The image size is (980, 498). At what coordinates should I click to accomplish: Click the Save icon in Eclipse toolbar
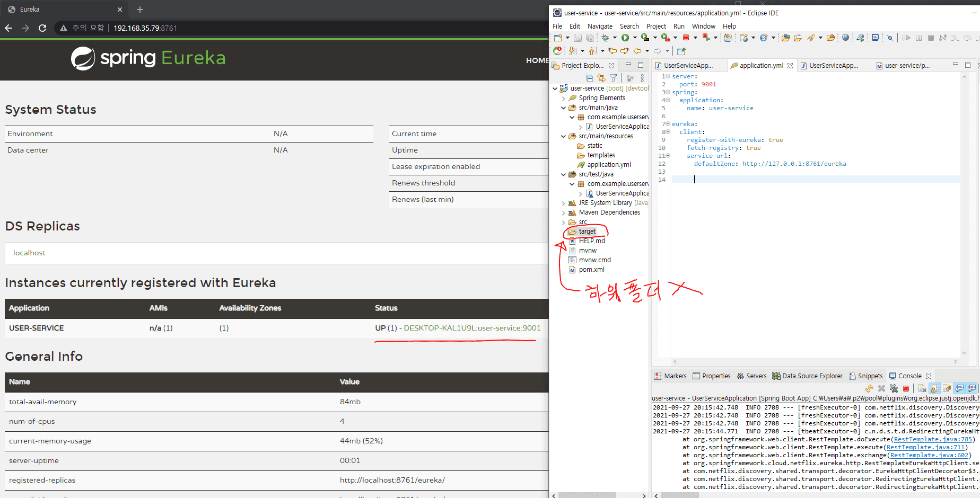577,38
